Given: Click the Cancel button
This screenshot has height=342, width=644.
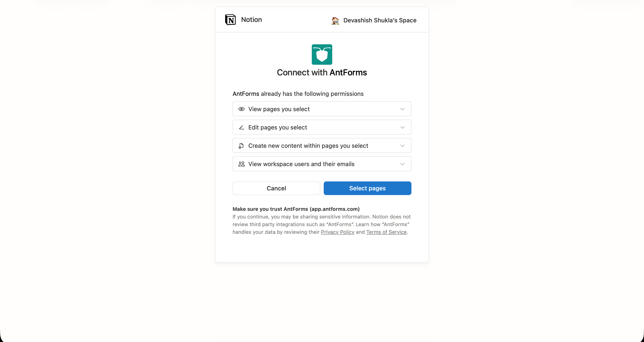Looking at the screenshot, I should coord(276,188).
